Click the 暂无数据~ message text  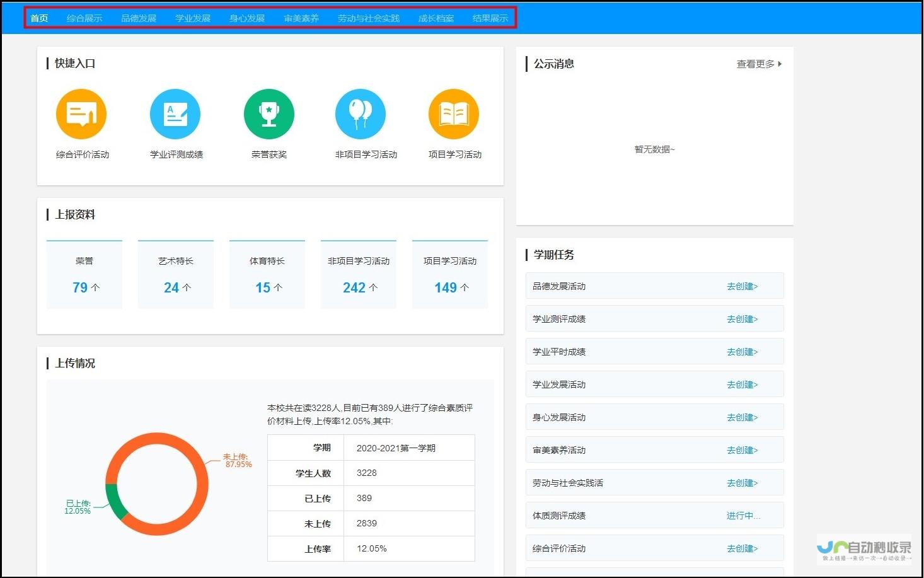tap(654, 149)
